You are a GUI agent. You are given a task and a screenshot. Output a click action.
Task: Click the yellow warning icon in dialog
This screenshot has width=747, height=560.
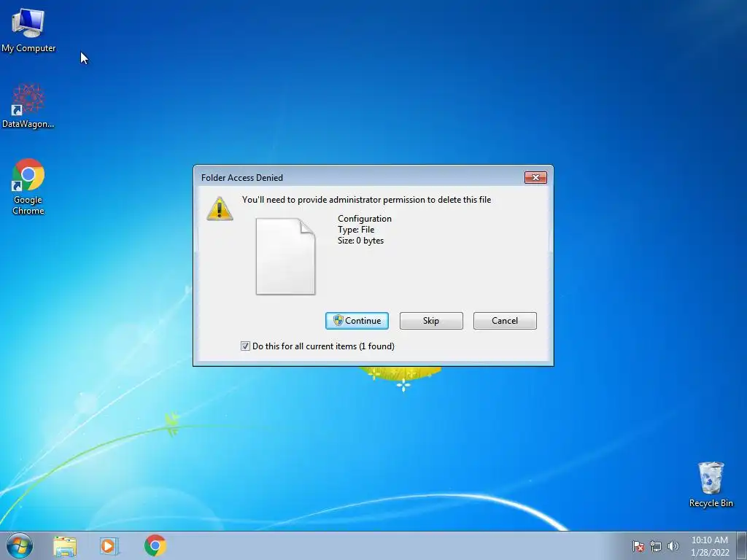click(220, 209)
